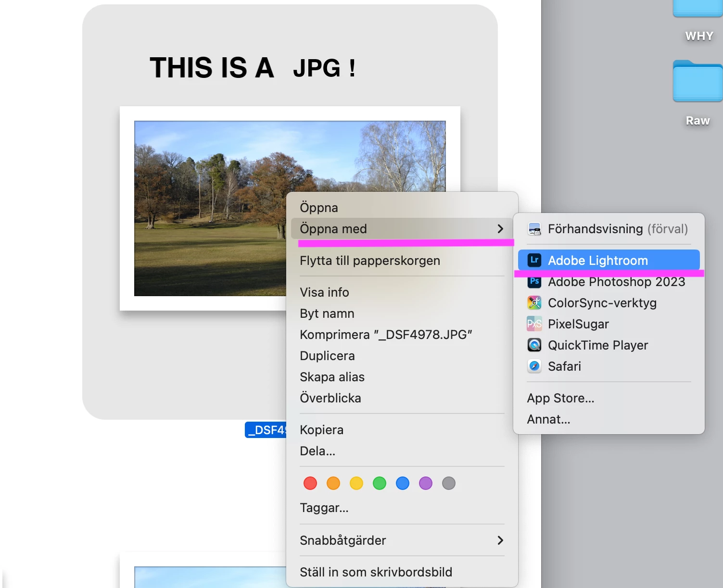Choose Annat… in the submenu

click(x=609, y=419)
